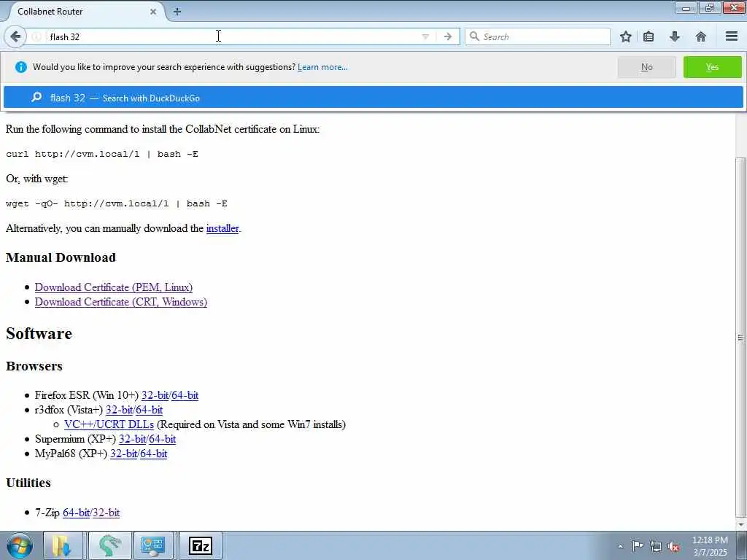Click the info icon in suggestions notification
Screen dimensions: 747x560
21,67
